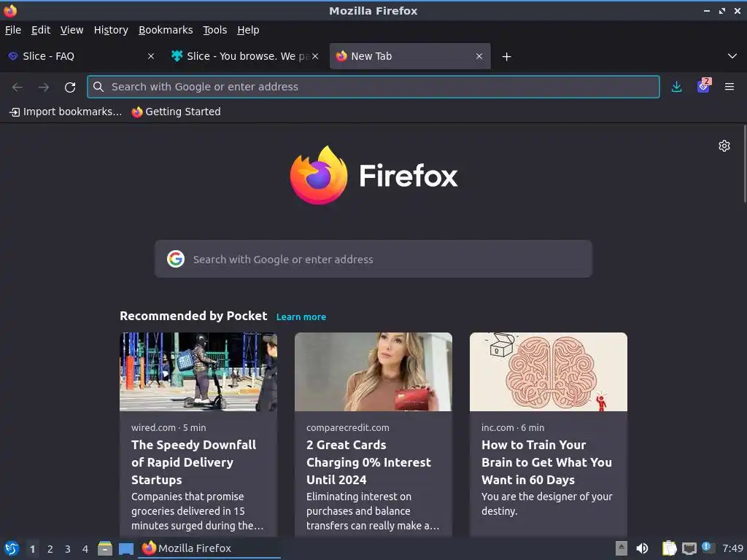Close the Slice - FAQ tab
The height and width of the screenshot is (560, 747).
point(151,56)
